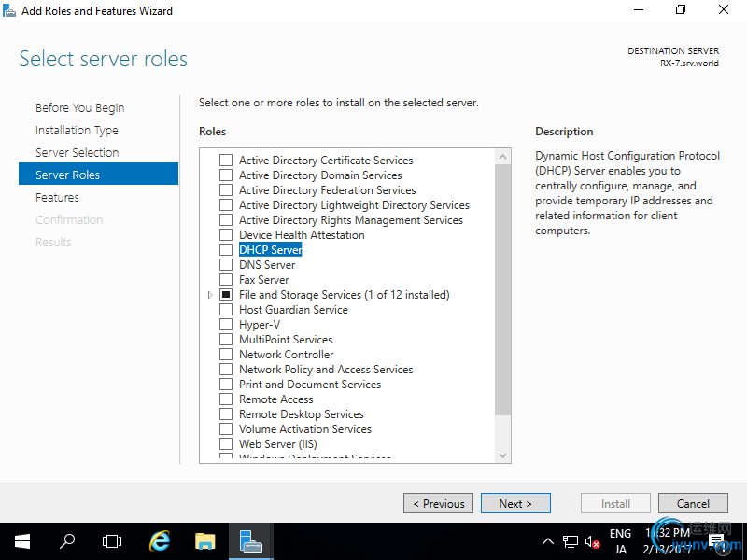Image resolution: width=747 pixels, height=560 pixels.
Task: Select the Network Controller role label
Action: (287, 355)
